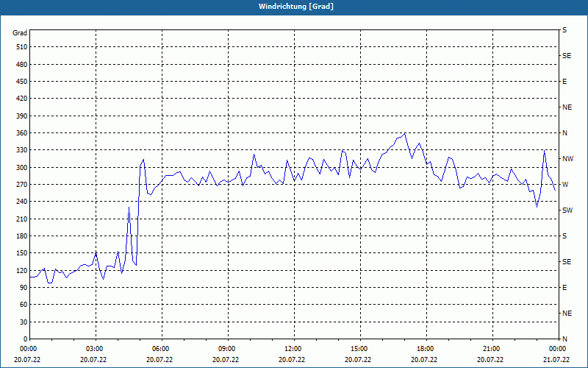This screenshot has height=368, width=588.
Task: Select the 30 y-axis value
Action: pyautogui.click(x=24, y=322)
